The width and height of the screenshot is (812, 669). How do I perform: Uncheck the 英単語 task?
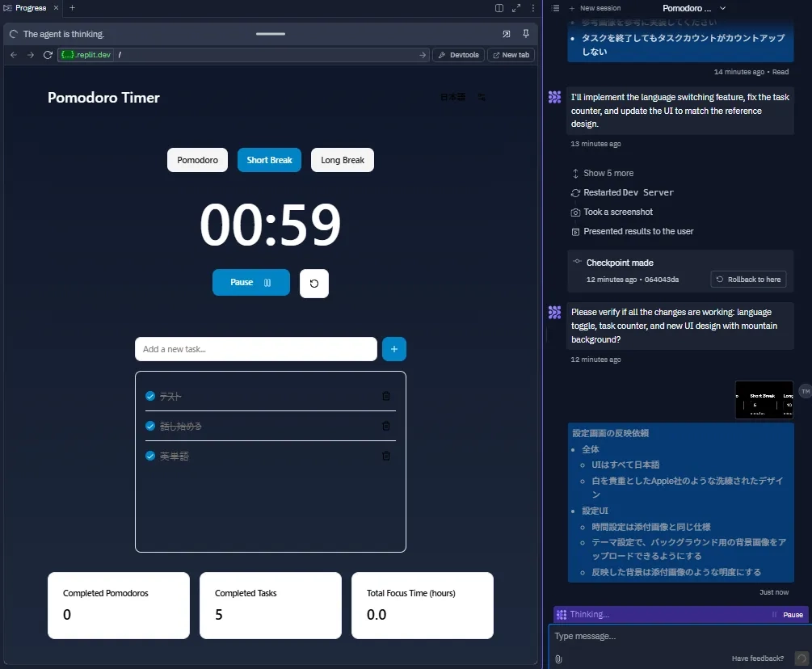pyautogui.click(x=150, y=456)
